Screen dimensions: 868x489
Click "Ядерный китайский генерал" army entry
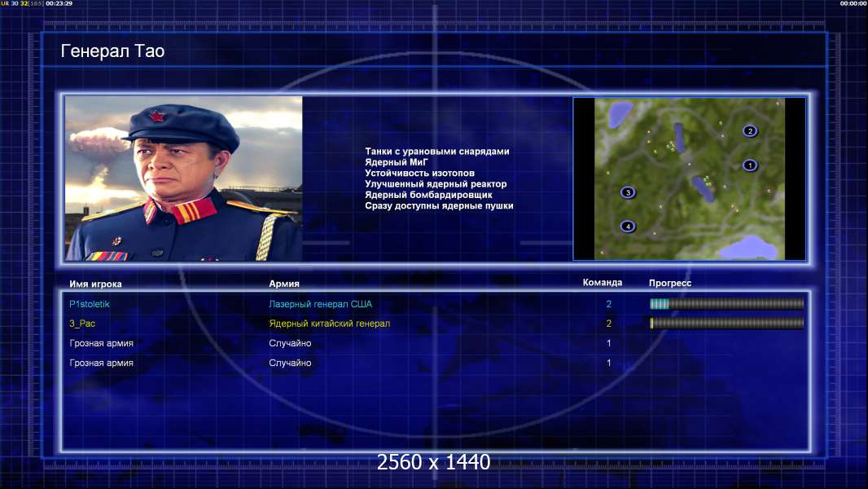pyautogui.click(x=330, y=324)
